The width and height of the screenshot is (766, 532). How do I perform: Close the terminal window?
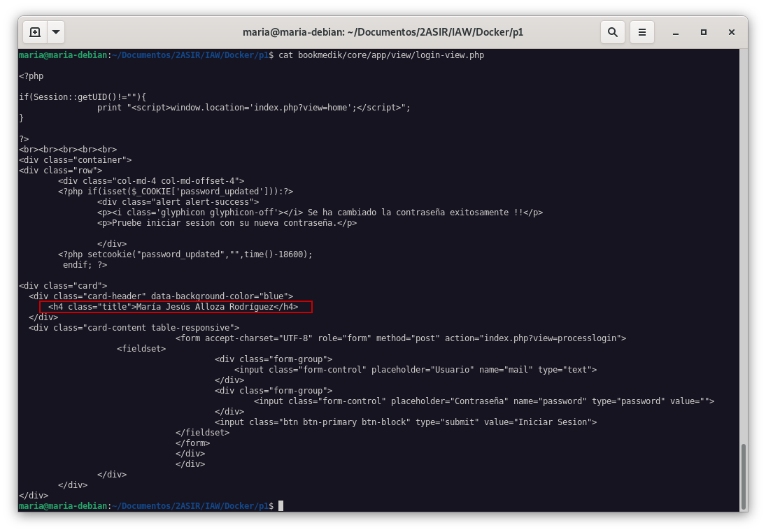coord(731,32)
